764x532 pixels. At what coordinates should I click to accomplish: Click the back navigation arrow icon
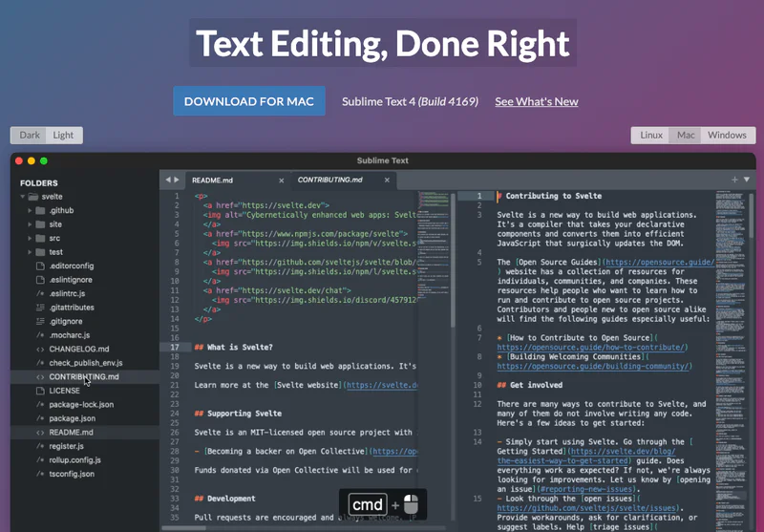tap(168, 180)
